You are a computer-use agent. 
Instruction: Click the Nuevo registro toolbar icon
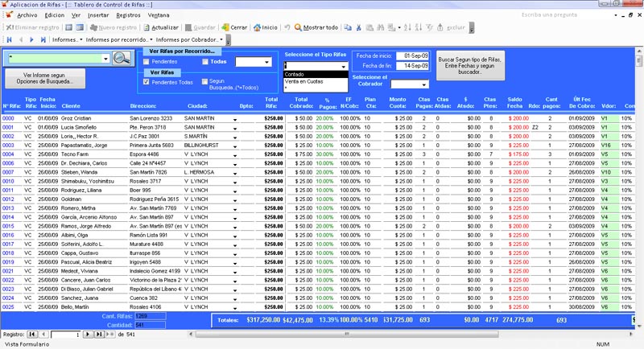click(93, 27)
